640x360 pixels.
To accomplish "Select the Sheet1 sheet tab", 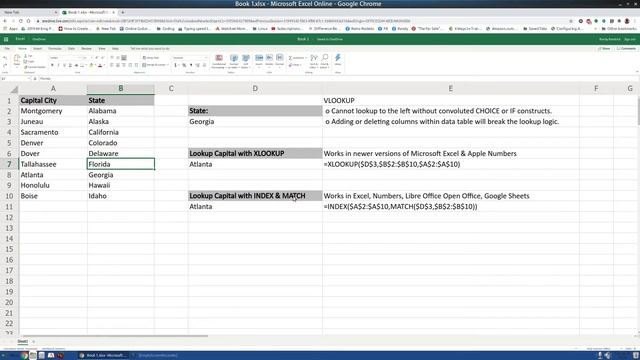I will point(22,342).
